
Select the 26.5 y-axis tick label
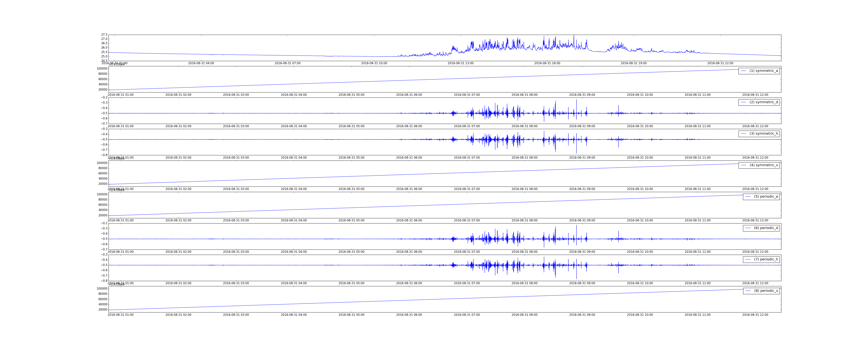pyautogui.click(x=104, y=43)
